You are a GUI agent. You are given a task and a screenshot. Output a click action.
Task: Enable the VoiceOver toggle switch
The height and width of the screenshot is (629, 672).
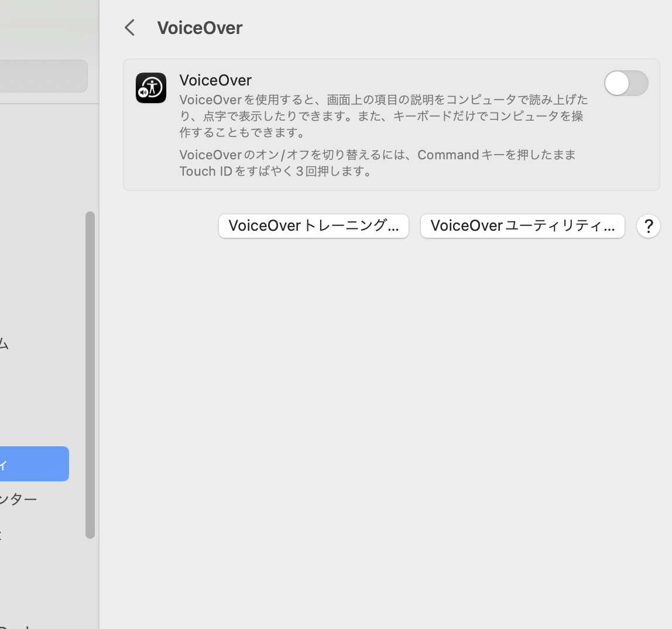click(626, 83)
